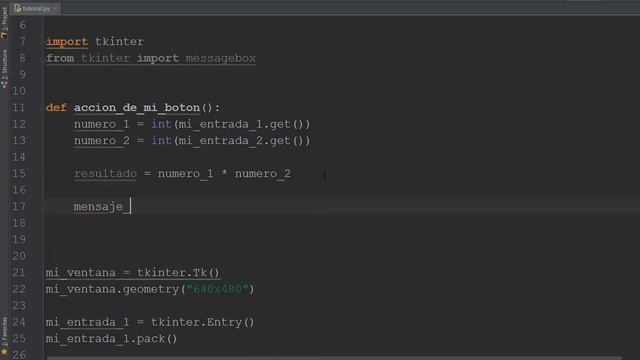This screenshot has height=360, width=640.
Task: Close the tutorial.py tab
Action: tap(56, 9)
